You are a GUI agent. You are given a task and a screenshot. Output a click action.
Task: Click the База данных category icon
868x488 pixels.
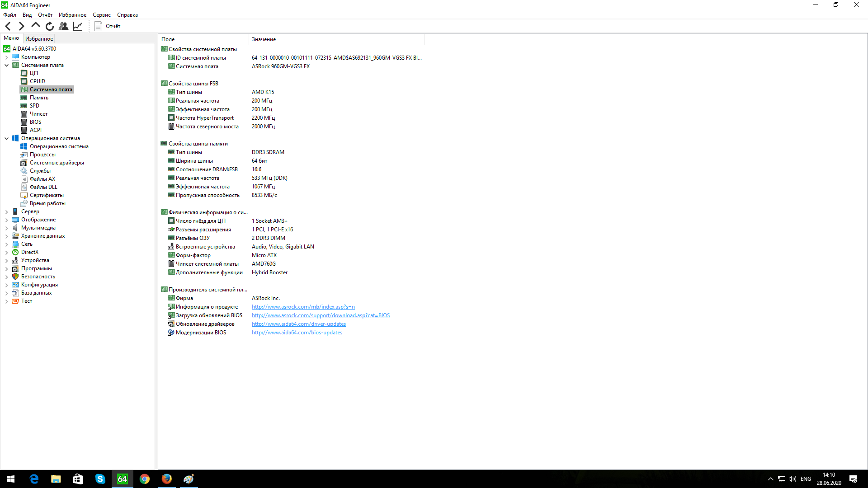click(x=15, y=293)
